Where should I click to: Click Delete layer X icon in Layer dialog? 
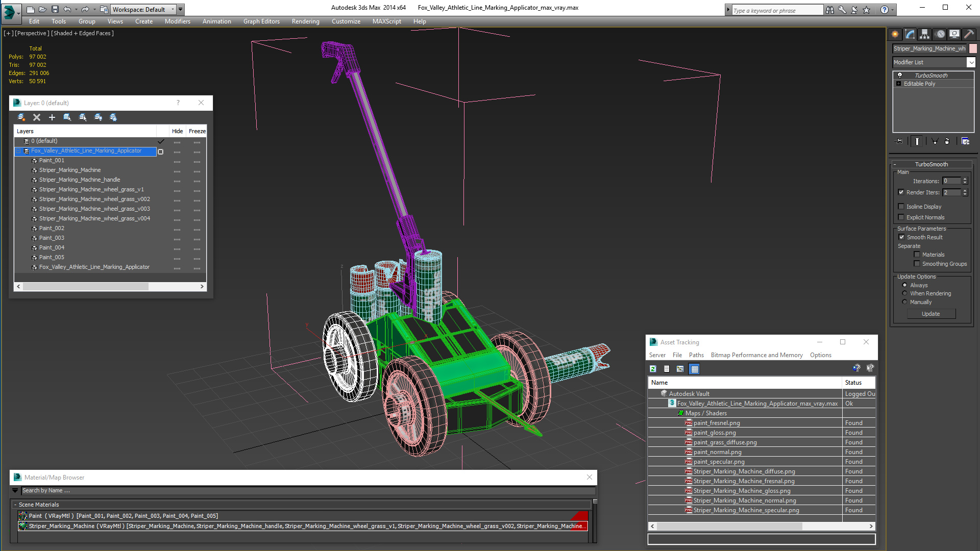(37, 117)
